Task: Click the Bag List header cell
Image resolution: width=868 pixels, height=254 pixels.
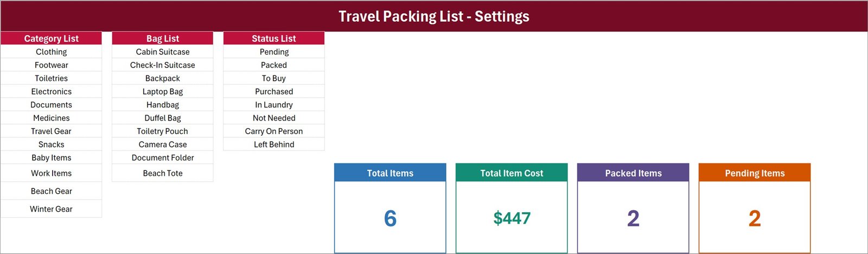Action: [163, 39]
